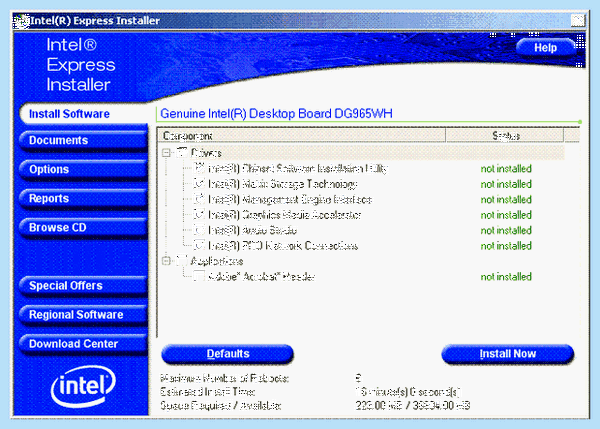Screen dimensions: 600x429
Task: Click the installer title bar icon
Action: pyautogui.click(x=21, y=21)
